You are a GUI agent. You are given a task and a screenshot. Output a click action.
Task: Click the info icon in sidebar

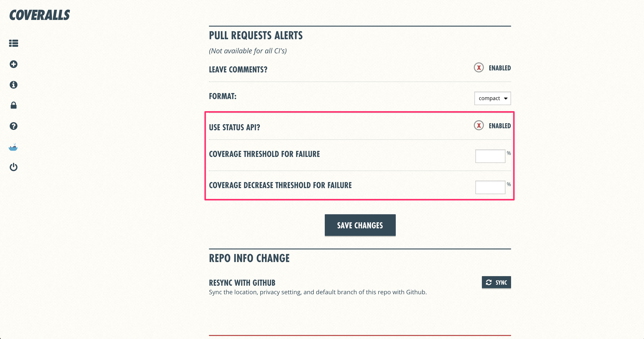(x=13, y=85)
